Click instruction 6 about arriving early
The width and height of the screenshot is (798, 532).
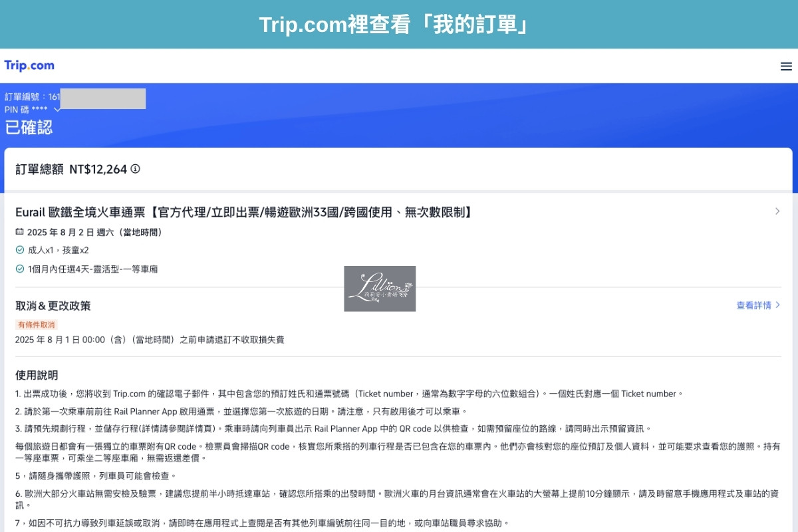coord(398,499)
